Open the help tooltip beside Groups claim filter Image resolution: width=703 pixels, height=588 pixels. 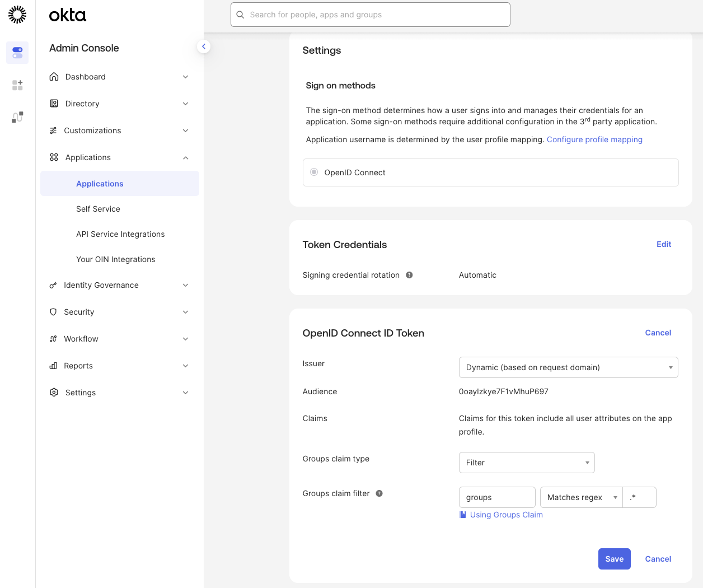click(x=379, y=493)
